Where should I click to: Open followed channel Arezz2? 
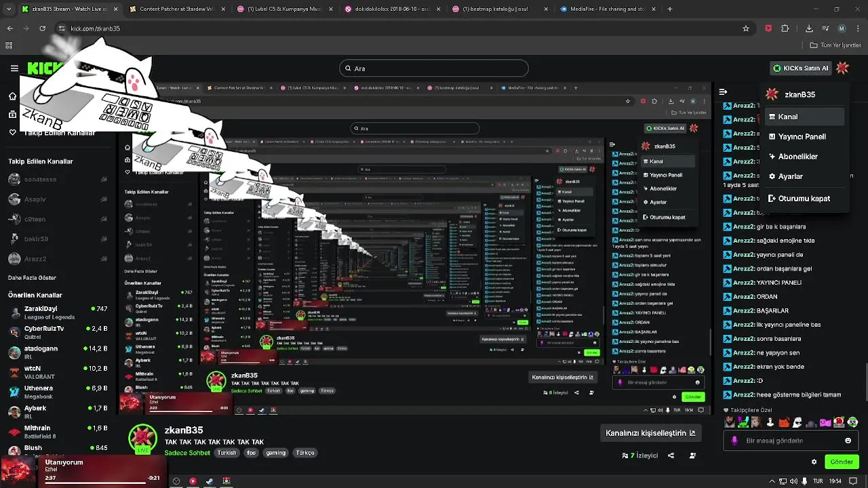[x=58, y=259]
